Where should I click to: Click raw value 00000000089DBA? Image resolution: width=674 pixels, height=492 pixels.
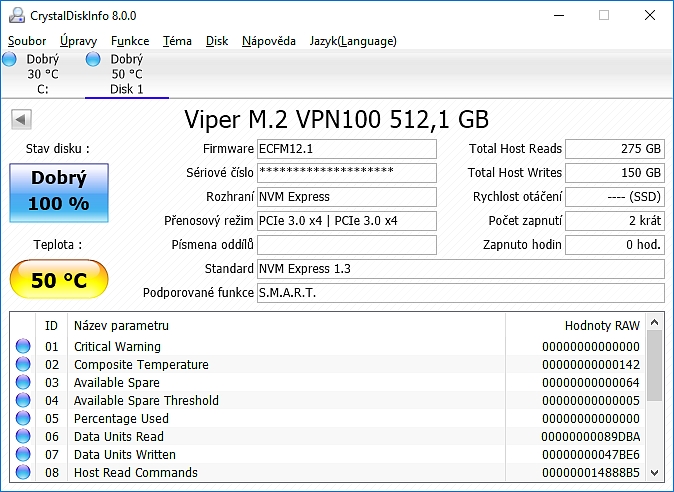coord(591,437)
